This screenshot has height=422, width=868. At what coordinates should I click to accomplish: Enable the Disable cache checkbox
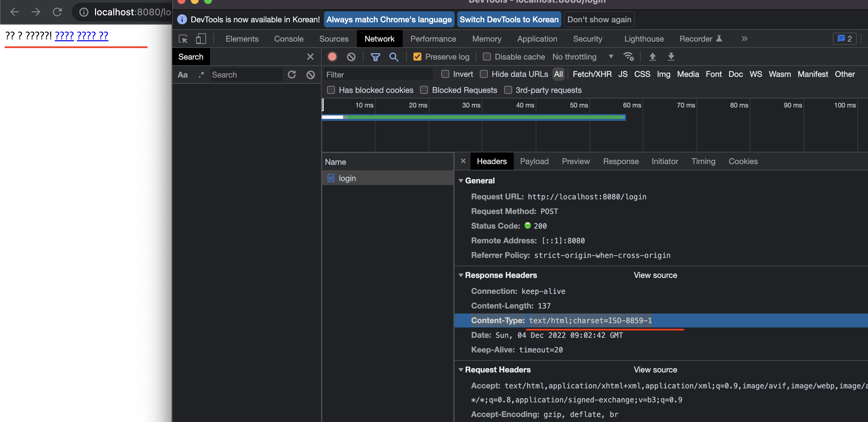(487, 57)
